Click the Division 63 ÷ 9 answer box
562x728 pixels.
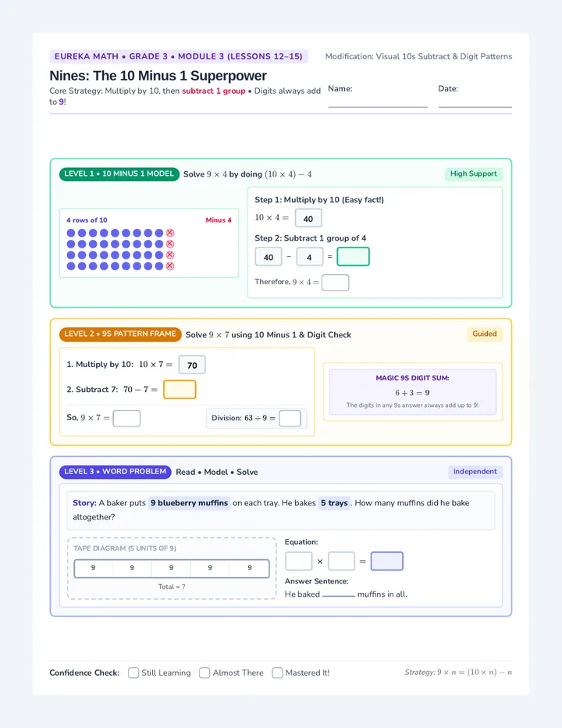click(x=290, y=419)
